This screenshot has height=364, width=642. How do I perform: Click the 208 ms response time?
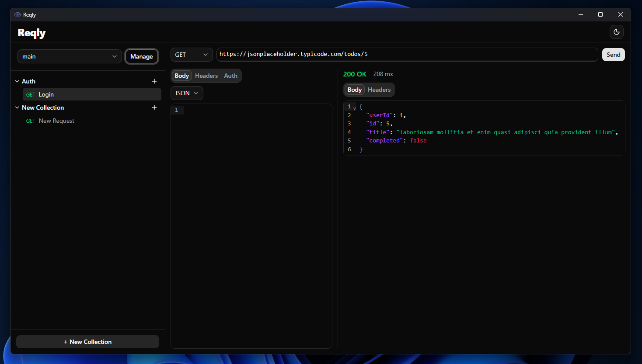(x=383, y=74)
